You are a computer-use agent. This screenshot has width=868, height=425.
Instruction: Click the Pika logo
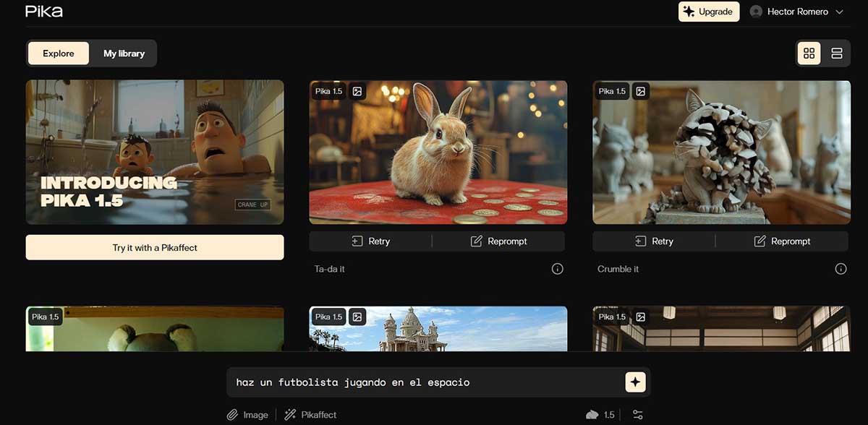(44, 12)
